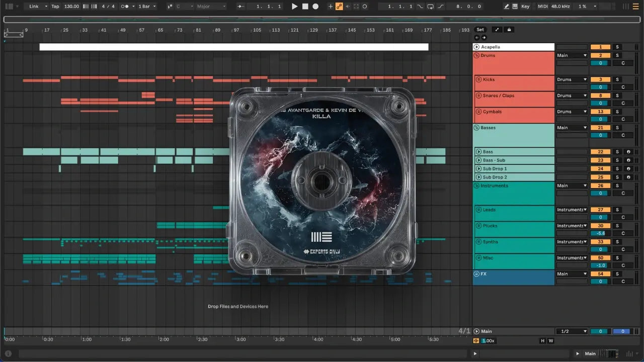644x362 pixels.
Task: Toggle the Punch-In switch icon
Action: click(x=421, y=7)
